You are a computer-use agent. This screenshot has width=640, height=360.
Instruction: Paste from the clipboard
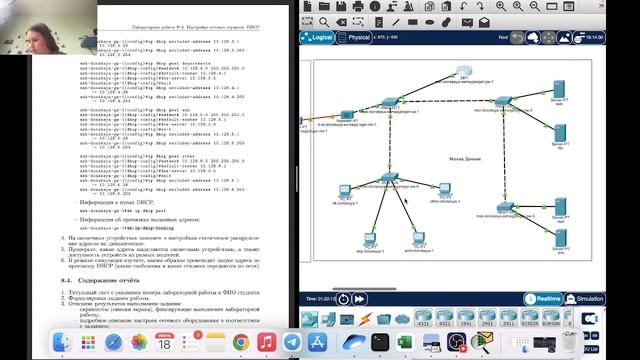(x=446, y=6)
